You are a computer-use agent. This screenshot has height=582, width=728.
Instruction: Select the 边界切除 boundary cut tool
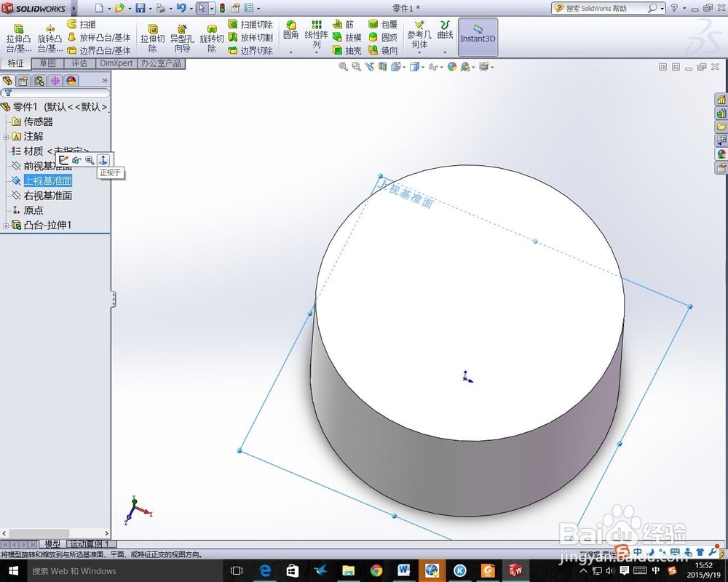(x=250, y=50)
